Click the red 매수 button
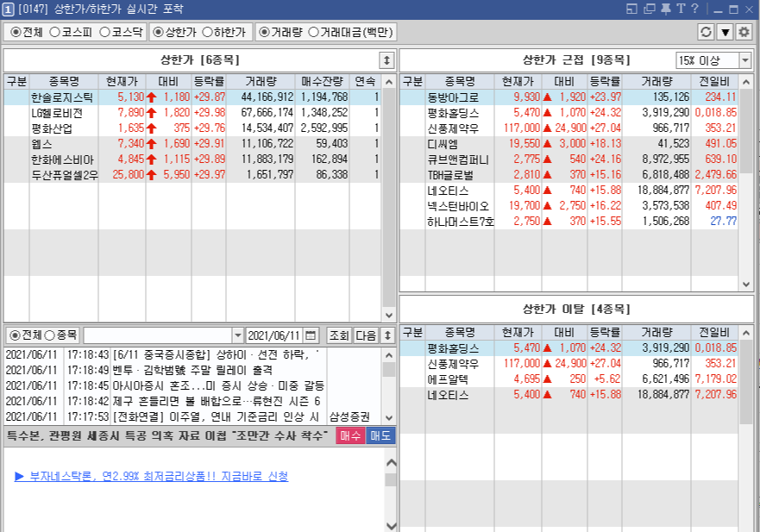The height and width of the screenshot is (532, 760). 350,435
